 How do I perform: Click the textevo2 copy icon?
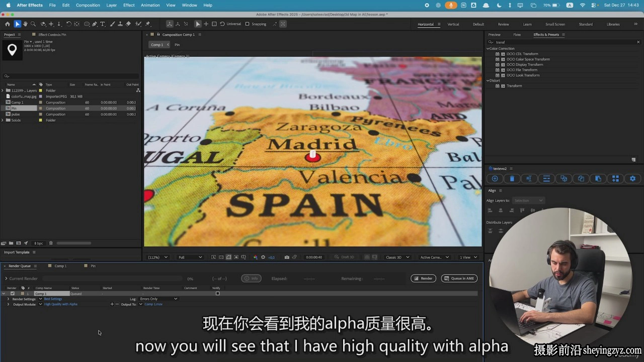click(581, 178)
